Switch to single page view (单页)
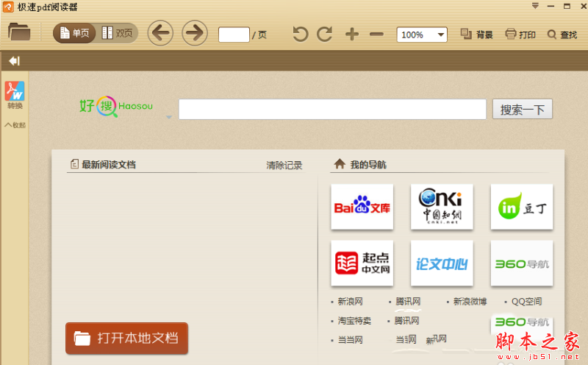Screen dimensions: 588x365 pyautogui.click(x=74, y=33)
